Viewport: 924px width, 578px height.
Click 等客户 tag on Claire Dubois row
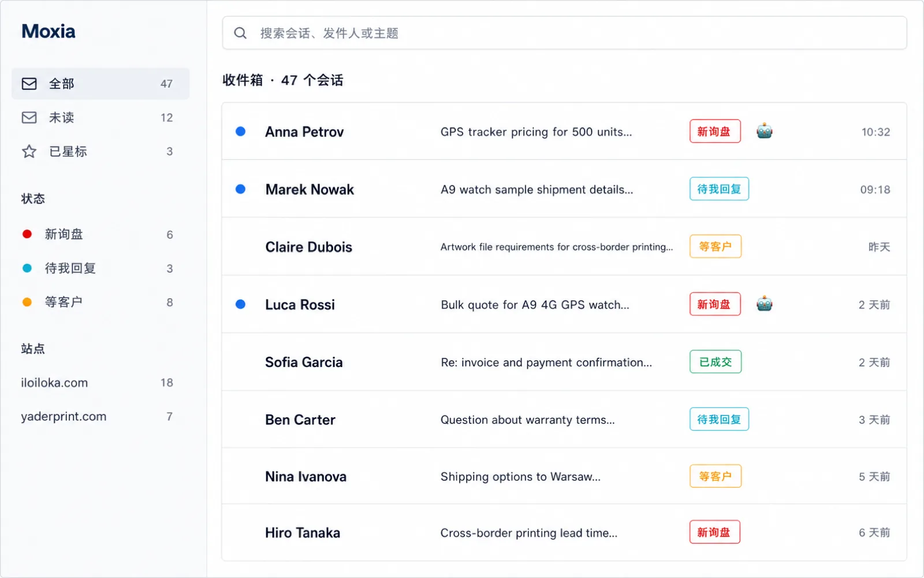point(715,246)
